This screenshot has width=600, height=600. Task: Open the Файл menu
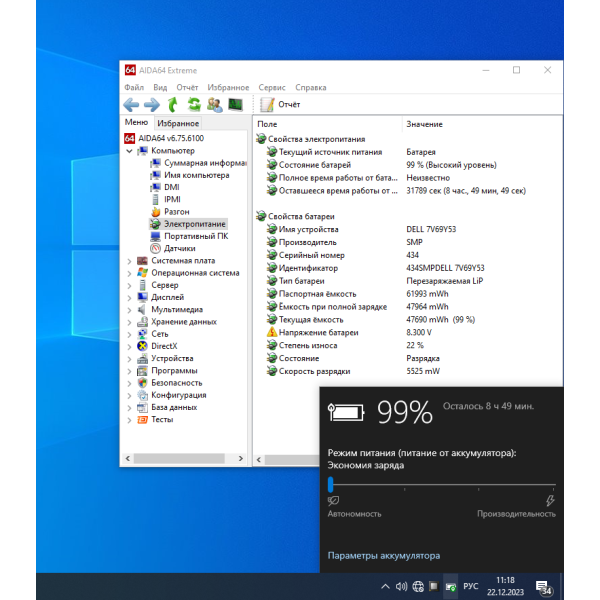point(134,87)
